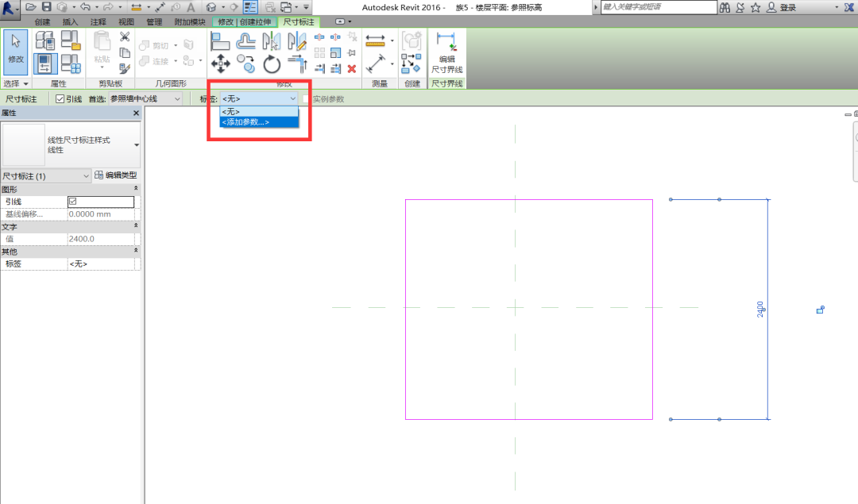Switch to the 创建 ribbon tab
The image size is (858, 504).
[42, 22]
